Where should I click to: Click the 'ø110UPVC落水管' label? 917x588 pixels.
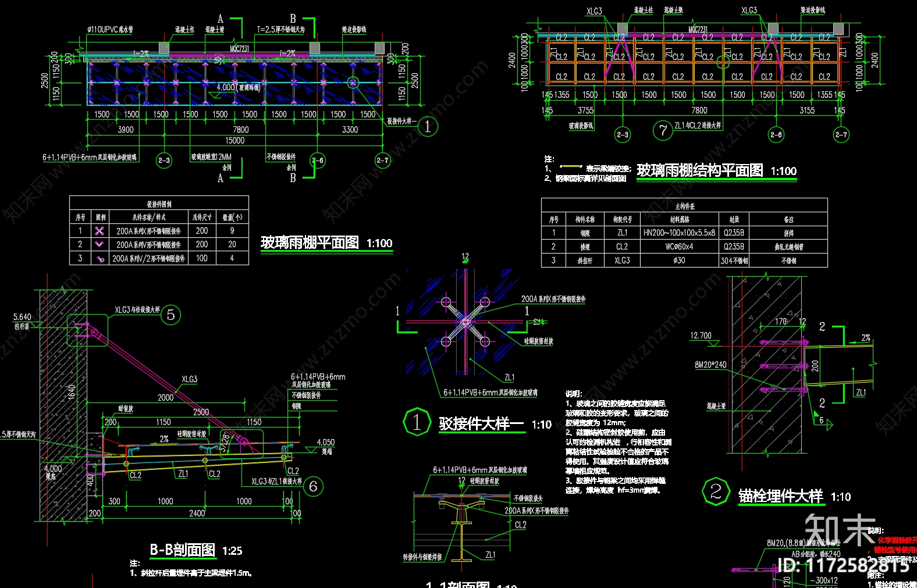[110, 29]
